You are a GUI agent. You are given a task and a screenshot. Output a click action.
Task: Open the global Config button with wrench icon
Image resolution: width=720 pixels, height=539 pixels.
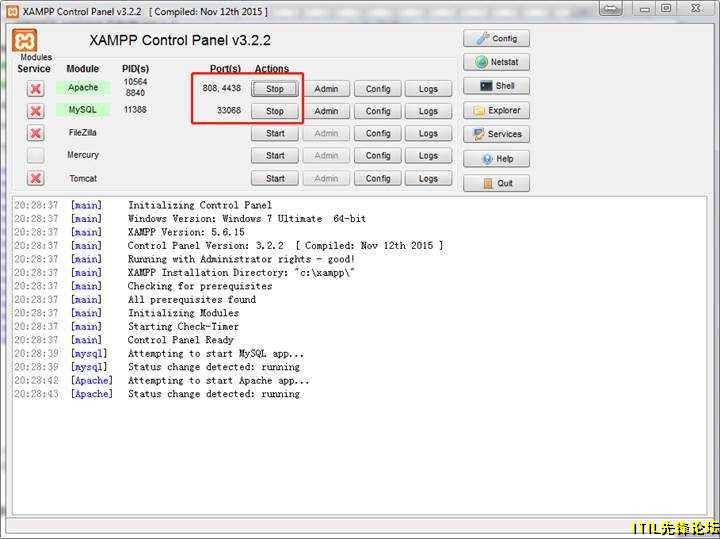point(496,39)
